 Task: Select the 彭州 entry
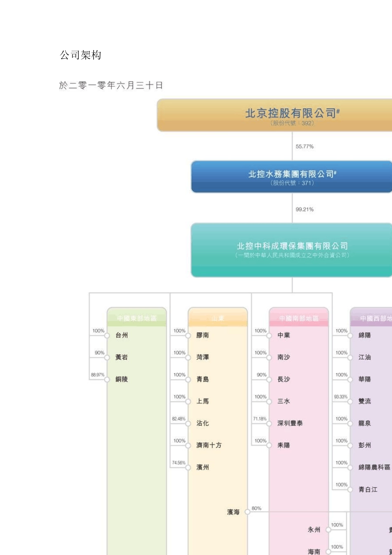click(365, 445)
